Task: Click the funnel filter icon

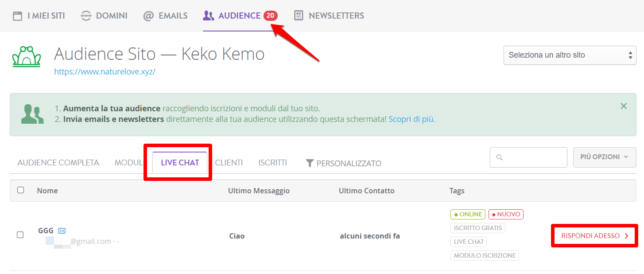Action: 310,163
